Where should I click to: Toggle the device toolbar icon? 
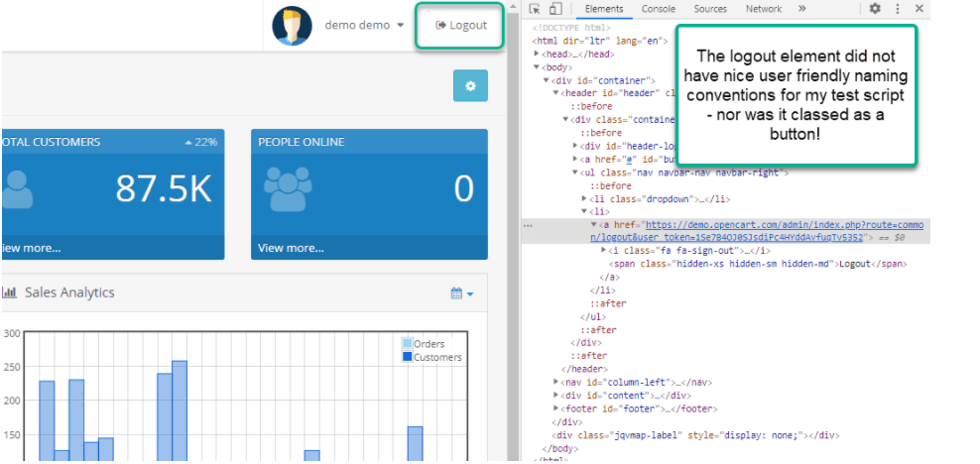pyautogui.click(x=554, y=9)
